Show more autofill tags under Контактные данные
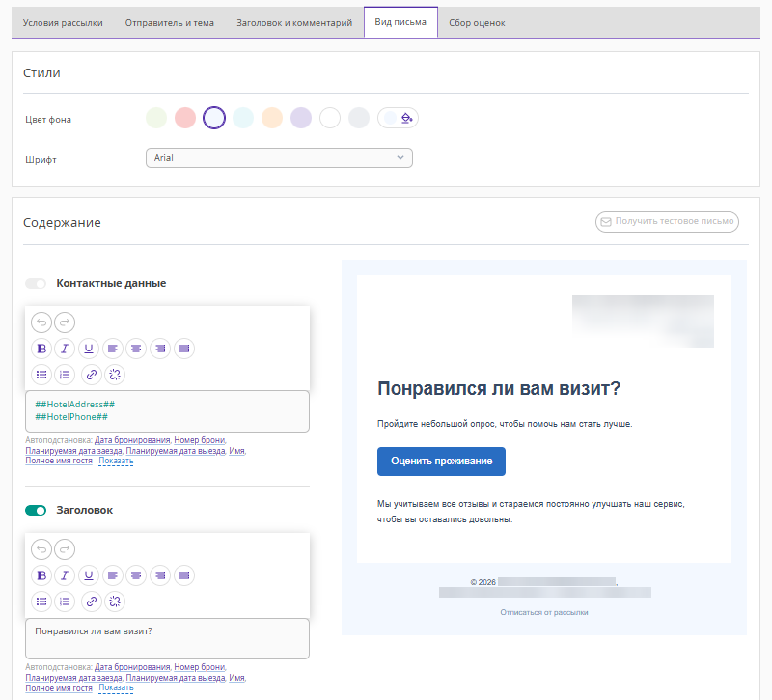772x700 pixels. (x=116, y=462)
